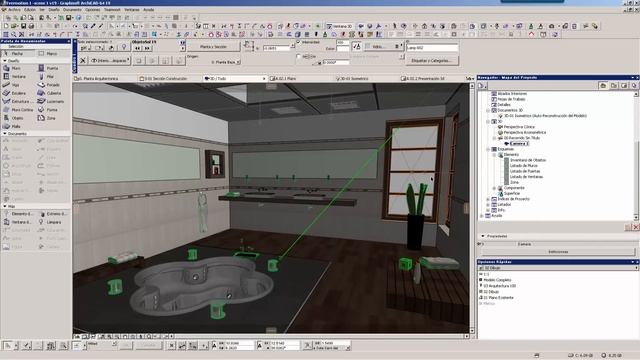Click Modelo Completo in Opciones Rápidas

point(498,280)
